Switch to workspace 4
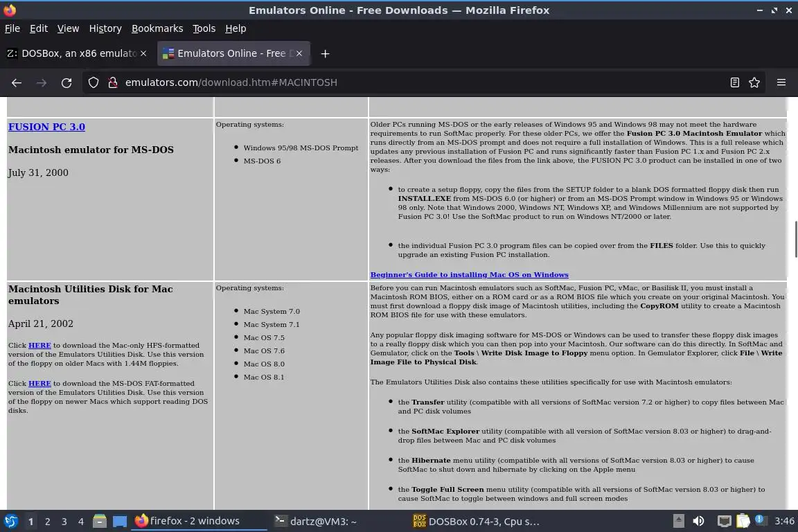 (81, 522)
